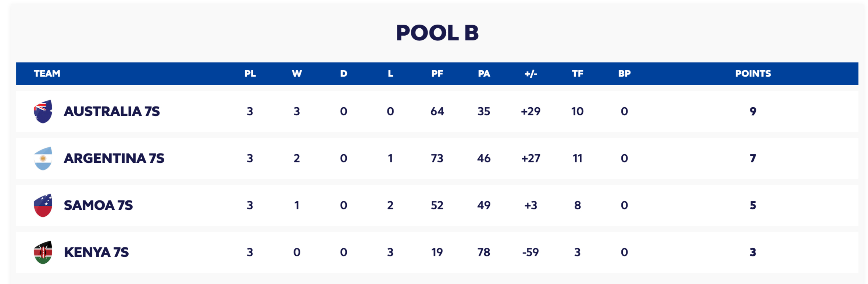Open the Argentina 7s team link

[114, 158]
